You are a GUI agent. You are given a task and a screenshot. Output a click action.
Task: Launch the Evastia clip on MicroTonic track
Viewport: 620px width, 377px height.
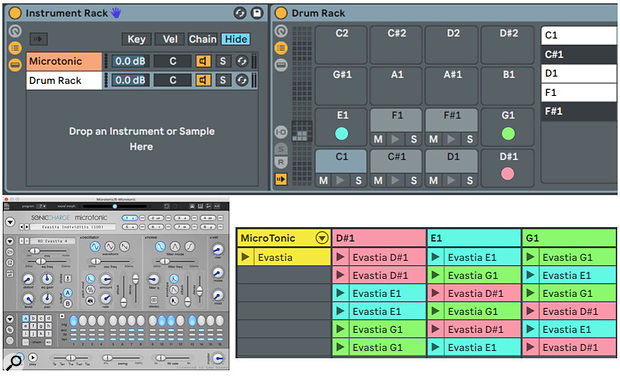point(245,257)
